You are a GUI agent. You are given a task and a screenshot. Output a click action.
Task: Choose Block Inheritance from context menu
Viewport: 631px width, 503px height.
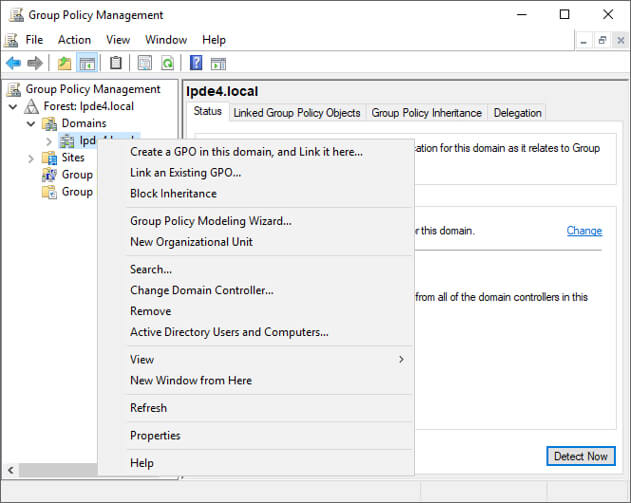pyautogui.click(x=256, y=194)
